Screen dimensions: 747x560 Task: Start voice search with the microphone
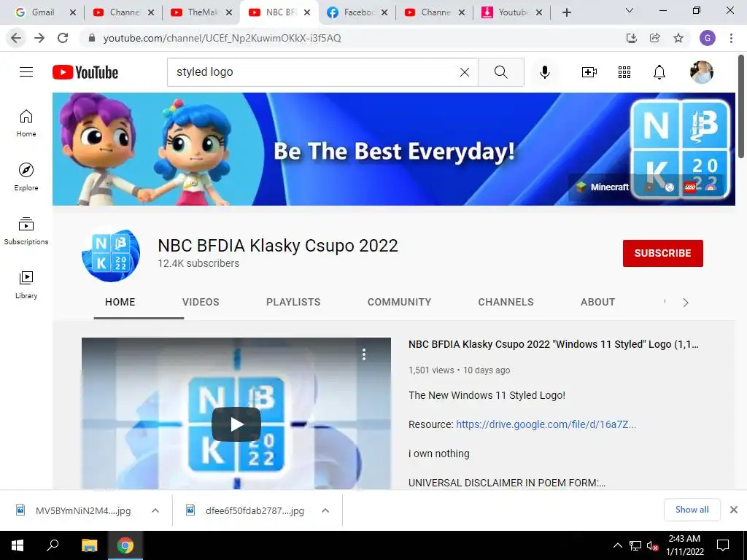(544, 72)
